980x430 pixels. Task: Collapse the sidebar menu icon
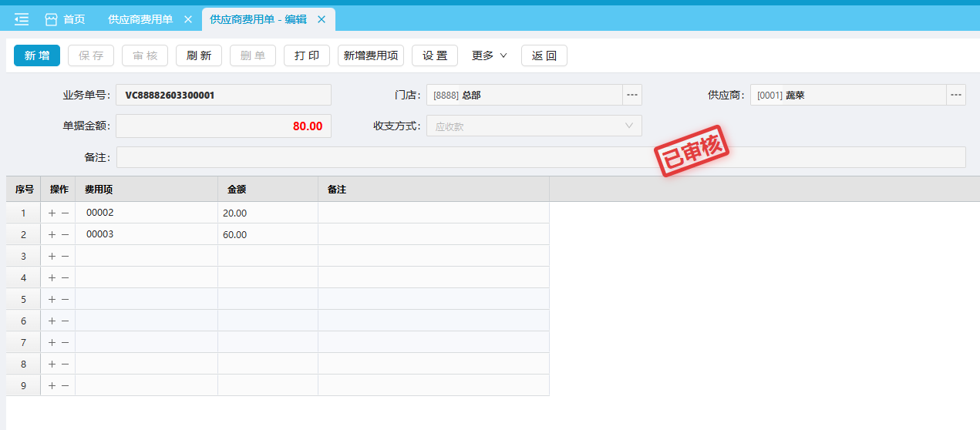tap(22, 19)
